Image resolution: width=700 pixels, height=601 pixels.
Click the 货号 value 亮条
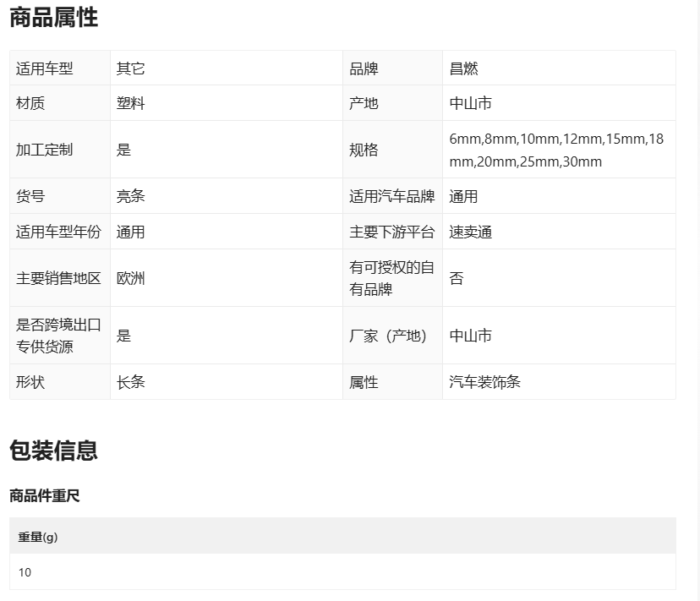pyautogui.click(x=130, y=196)
